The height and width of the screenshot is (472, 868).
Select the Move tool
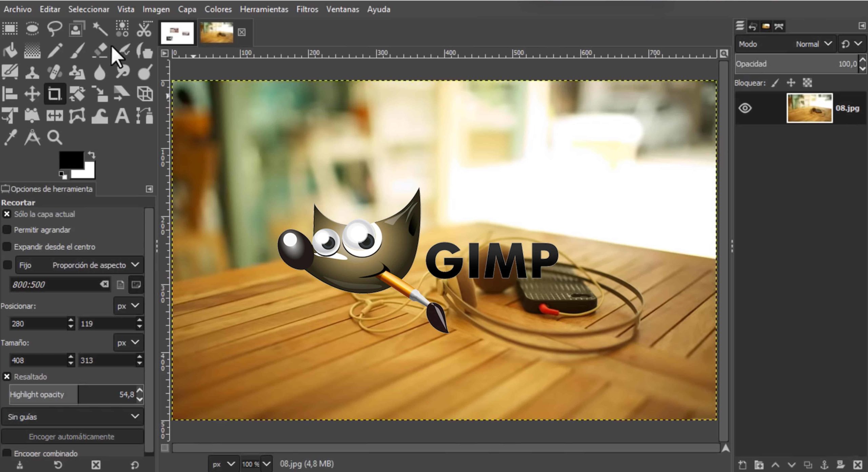(32, 94)
